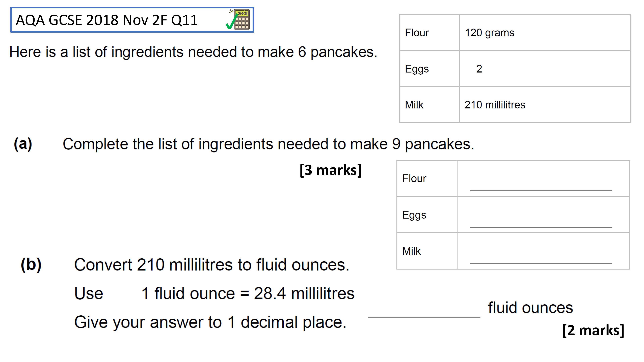Viewport: 644px width, 362px height.
Task: Click the Eggs answer line for 9 pancakes
Action: [x=541, y=227]
